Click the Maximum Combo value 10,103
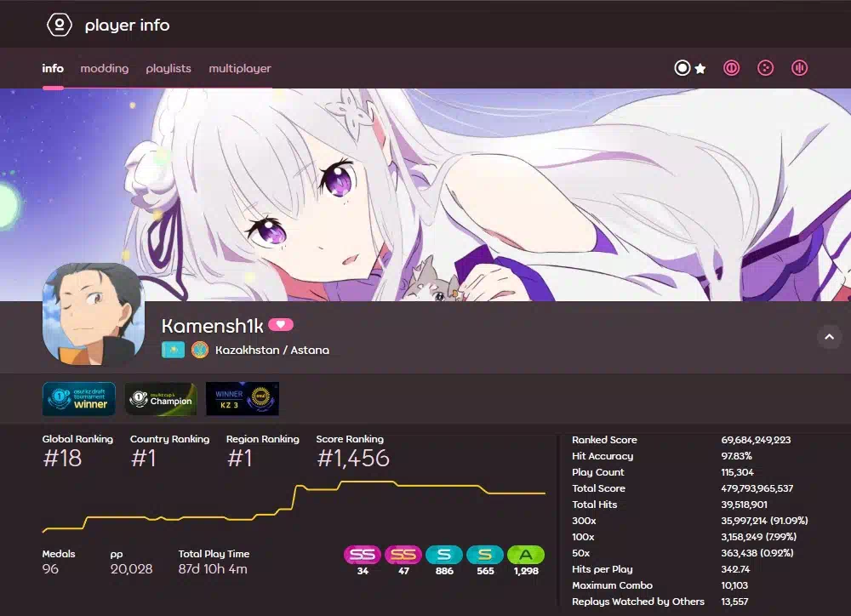The height and width of the screenshot is (616, 851). click(x=734, y=585)
